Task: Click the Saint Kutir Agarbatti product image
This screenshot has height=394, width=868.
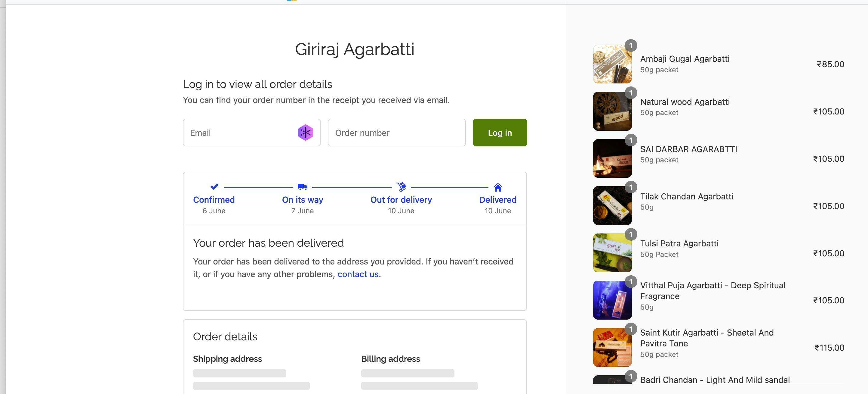Action: (x=612, y=347)
